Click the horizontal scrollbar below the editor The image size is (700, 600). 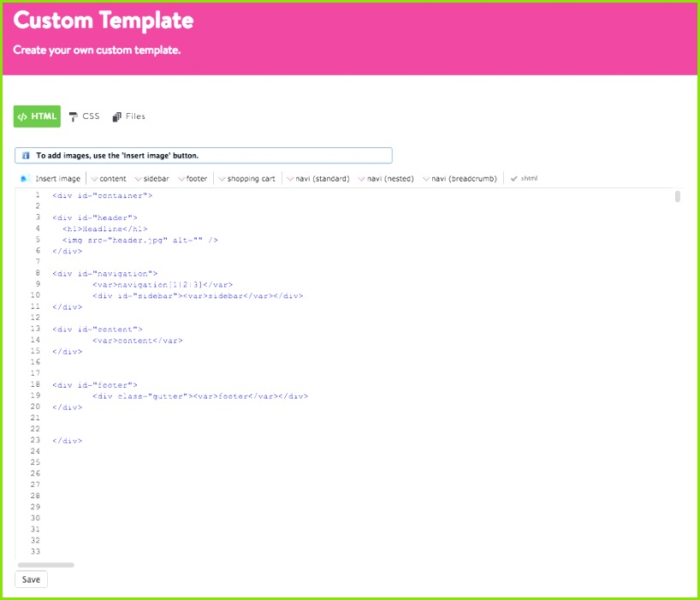(x=45, y=565)
